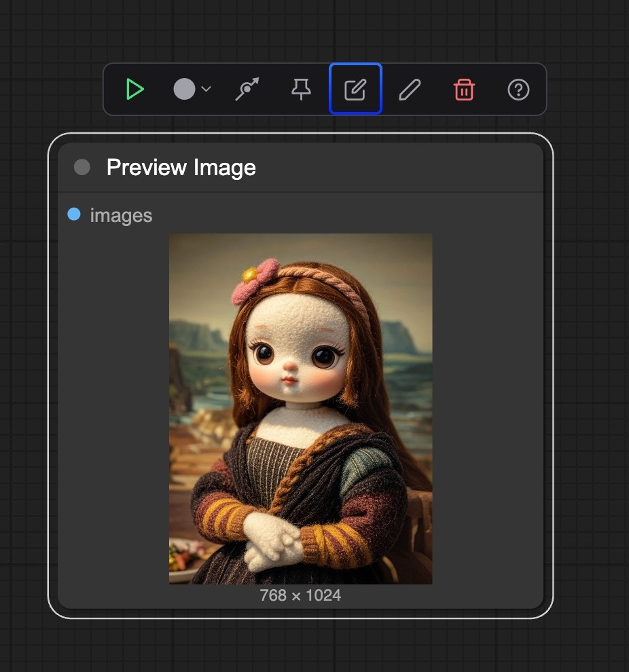Click the images input label
Viewport: 629px width, 672px height.
click(121, 216)
